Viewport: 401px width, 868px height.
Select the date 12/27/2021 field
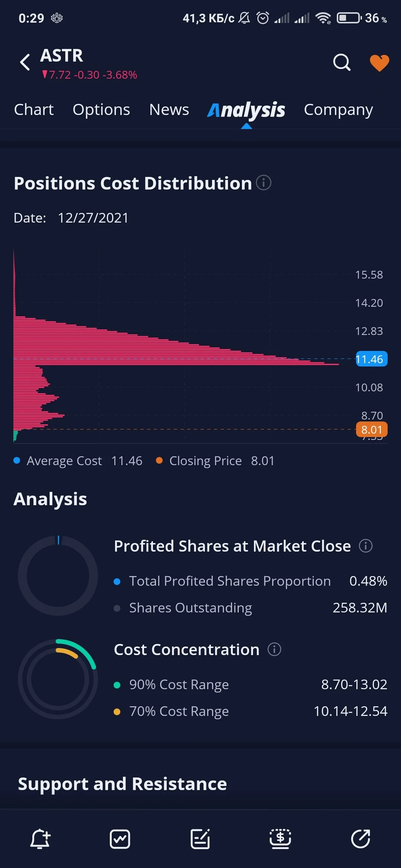[93, 218]
